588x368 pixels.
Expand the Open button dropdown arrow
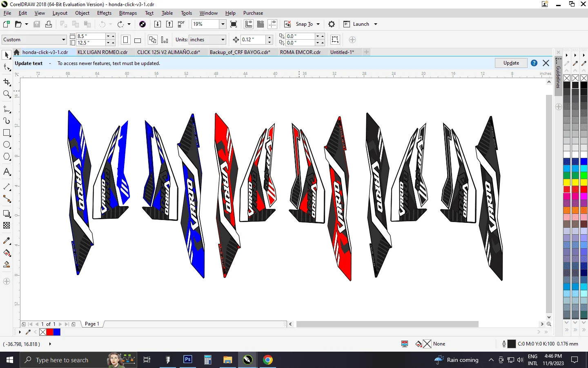point(27,24)
